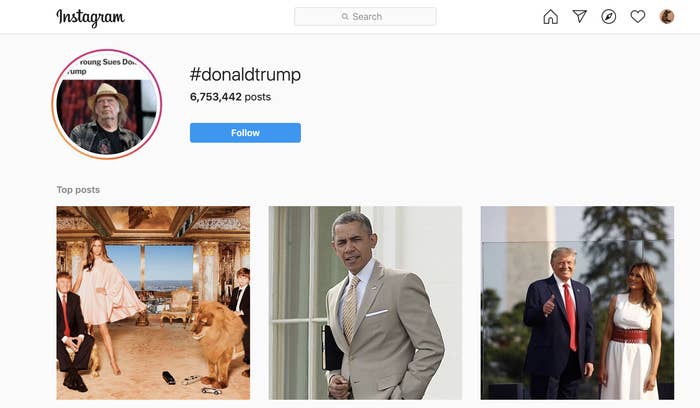Viewport: 700px width, 408px height.
Task: Open the thumbs-up couple outdoors post
Action: click(577, 303)
